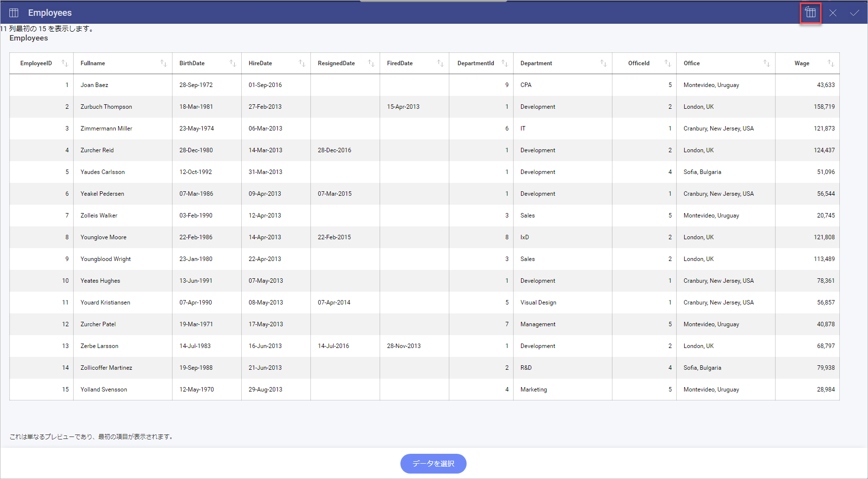Click the EmployeeID column header text
868x479 pixels.
pyautogui.click(x=36, y=63)
